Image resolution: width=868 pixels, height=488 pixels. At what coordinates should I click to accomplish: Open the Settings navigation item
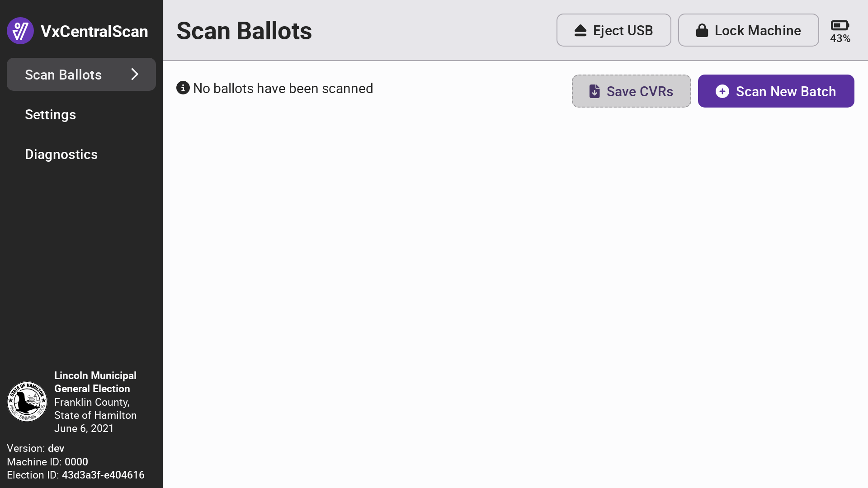(50, 115)
